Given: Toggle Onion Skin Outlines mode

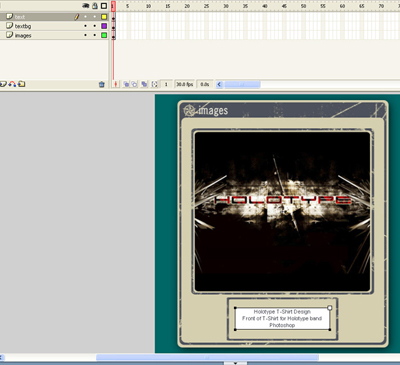Looking at the screenshot, I should (134, 84).
